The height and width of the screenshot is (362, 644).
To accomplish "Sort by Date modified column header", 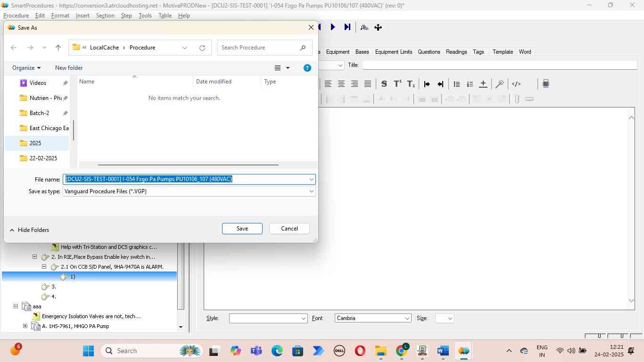I will pyautogui.click(x=227, y=82).
